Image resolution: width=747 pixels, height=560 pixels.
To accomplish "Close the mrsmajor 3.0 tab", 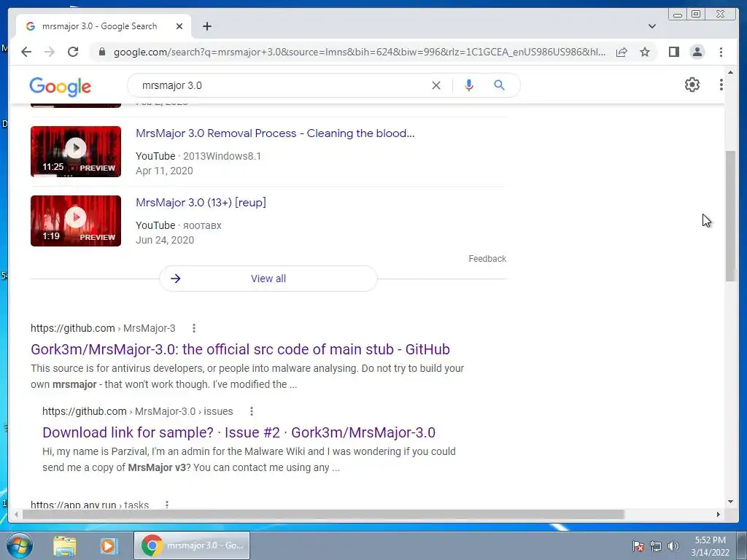I will pyautogui.click(x=179, y=26).
